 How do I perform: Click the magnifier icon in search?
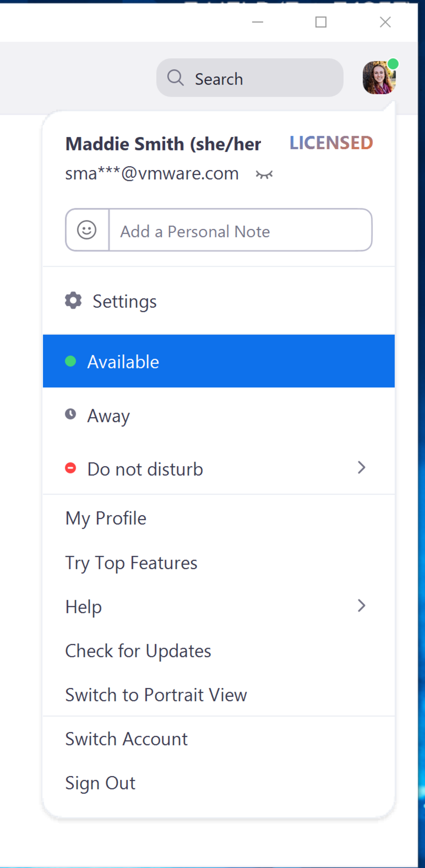click(175, 78)
